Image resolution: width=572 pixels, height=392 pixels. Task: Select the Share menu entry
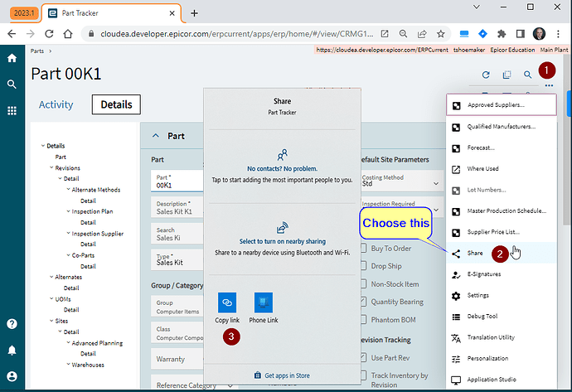click(502, 253)
